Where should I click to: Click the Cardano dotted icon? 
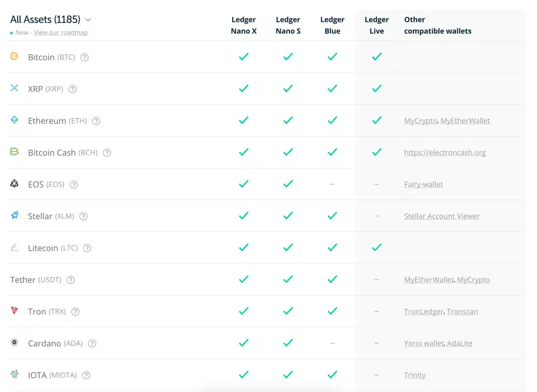coord(14,343)
